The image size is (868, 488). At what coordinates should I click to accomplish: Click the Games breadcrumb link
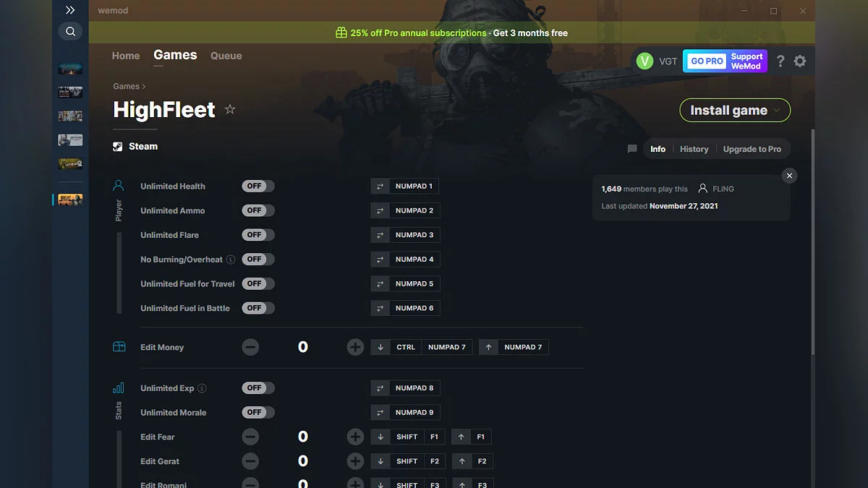tap(126, 86)
